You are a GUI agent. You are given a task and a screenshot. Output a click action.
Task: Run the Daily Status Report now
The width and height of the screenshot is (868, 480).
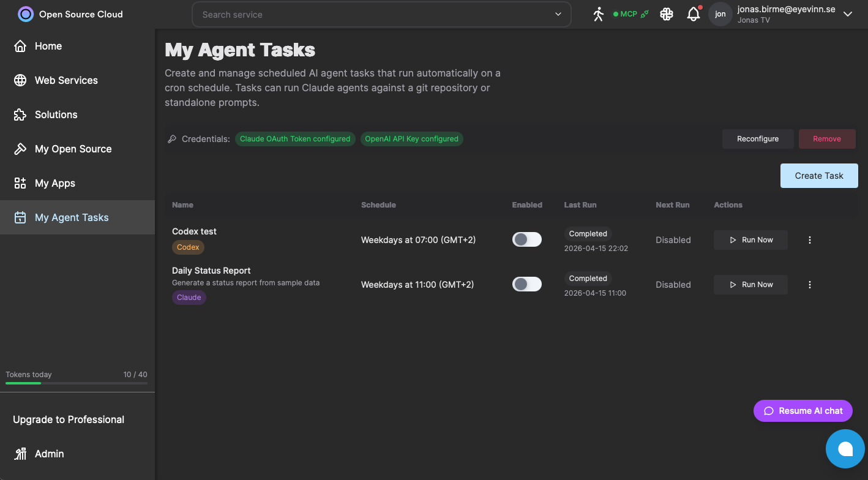click(x=750, y=284)
